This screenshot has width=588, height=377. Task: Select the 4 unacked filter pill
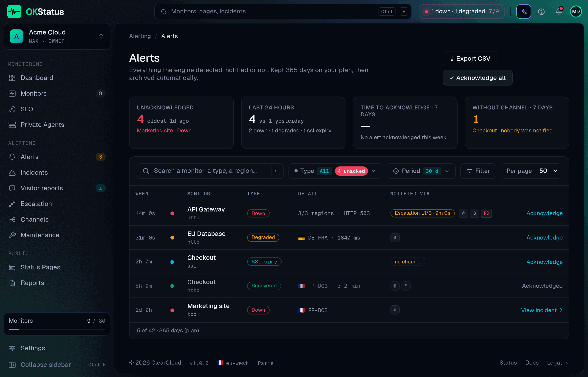pos(351,171)
